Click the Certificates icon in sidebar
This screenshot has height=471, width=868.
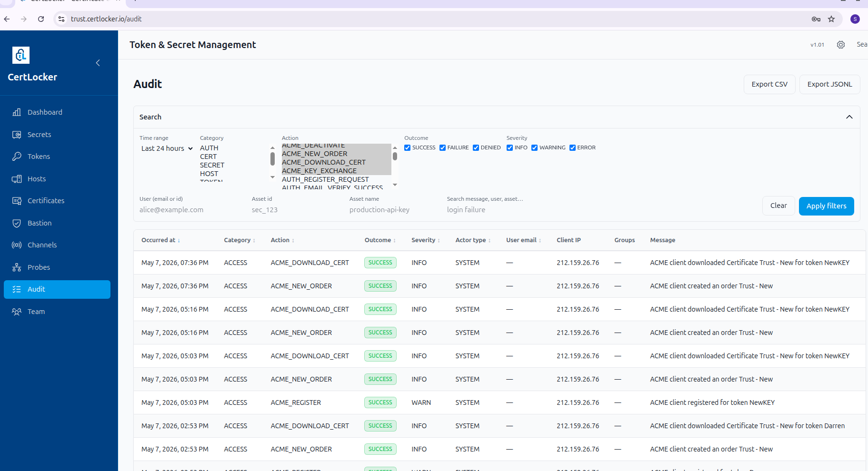(x=17, y=201)
